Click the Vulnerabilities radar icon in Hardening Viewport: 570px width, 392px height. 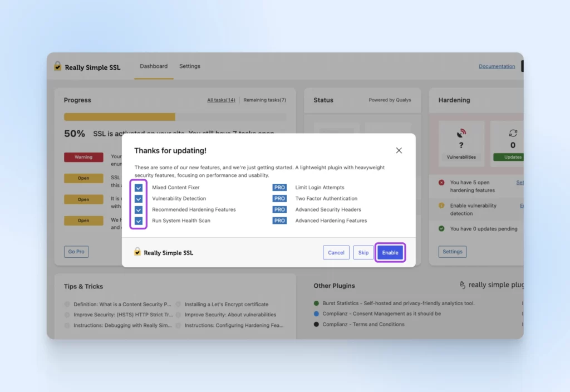461,133
